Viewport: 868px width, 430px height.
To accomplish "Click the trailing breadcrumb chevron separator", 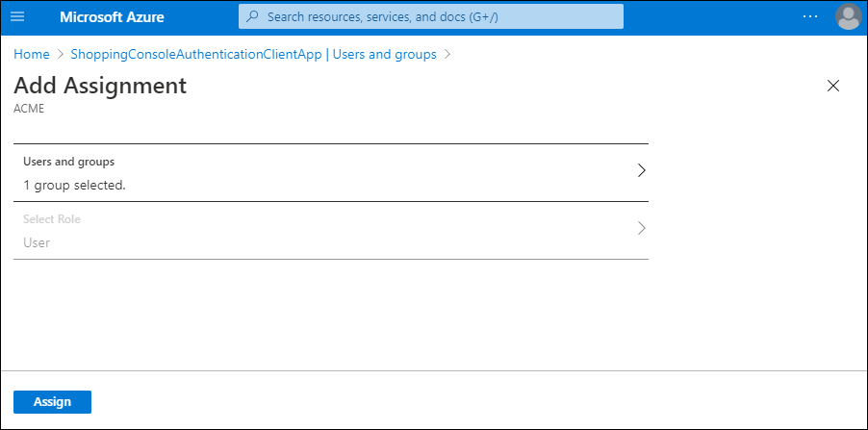I will [447, 55].
